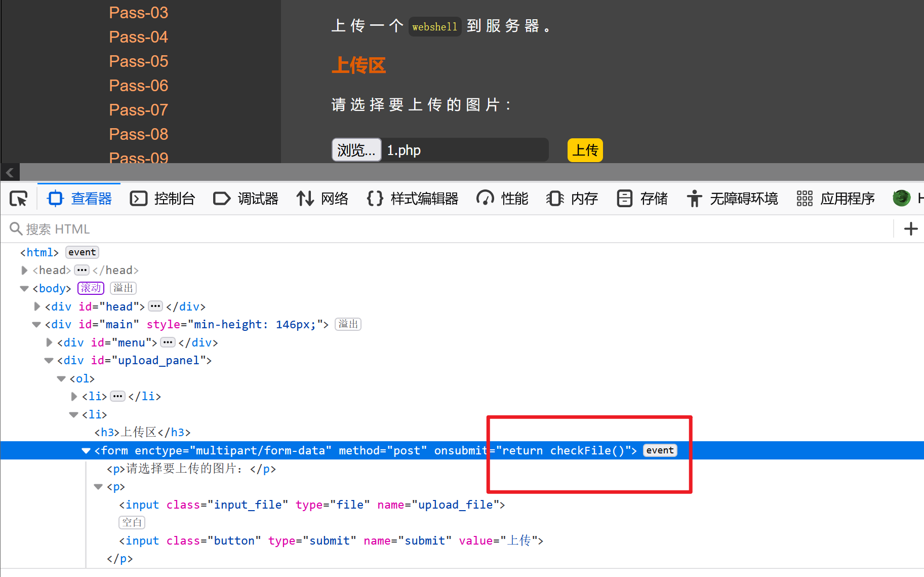Screen dimensions: 924x577
Task: Open the 应用程序 application tab
Action: tap(835, 199)
